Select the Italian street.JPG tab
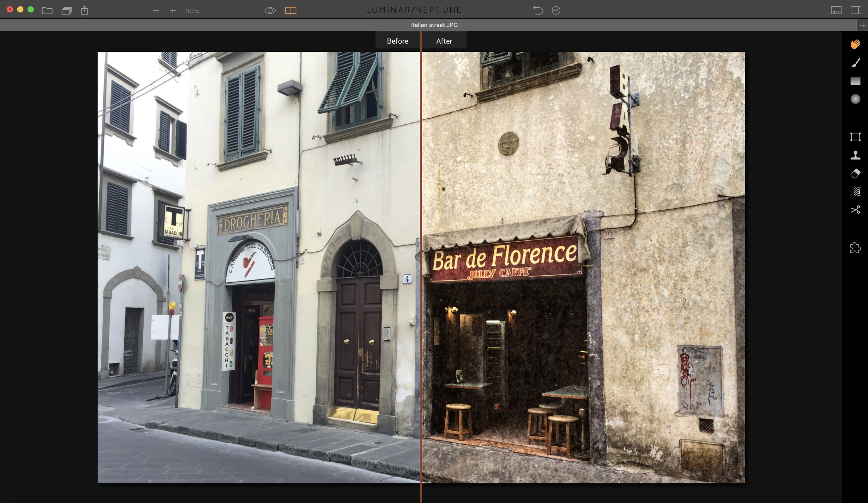The height and width of the screenshot is (503, 868). tap(434, 25)
